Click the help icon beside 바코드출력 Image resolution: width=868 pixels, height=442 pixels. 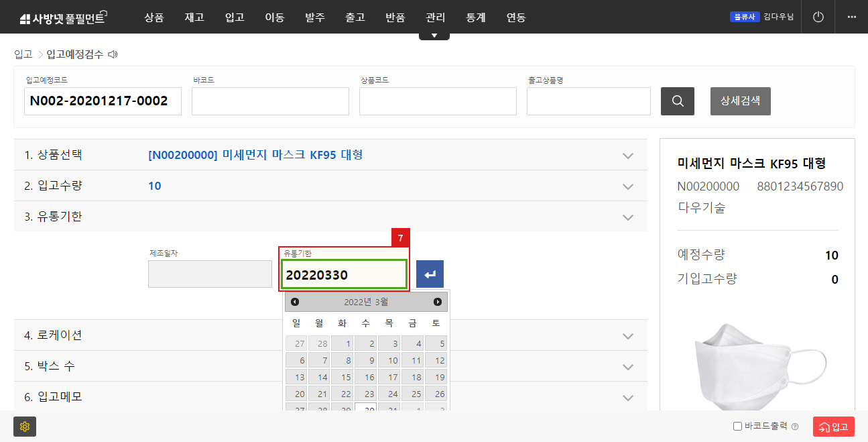pos(795,426)
